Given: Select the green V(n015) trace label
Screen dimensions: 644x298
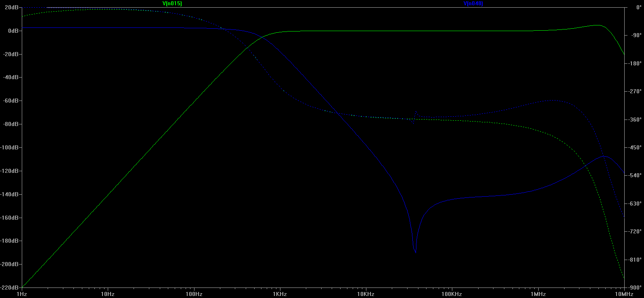Looking at the screenshot, I should pos(172,3).
